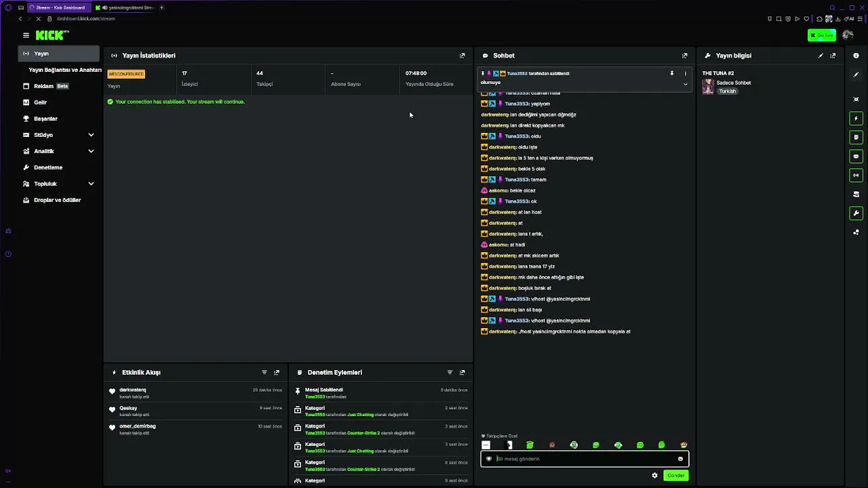
Task: Click the chat identity badge icon in message box
Action: (x=489, y=459)
